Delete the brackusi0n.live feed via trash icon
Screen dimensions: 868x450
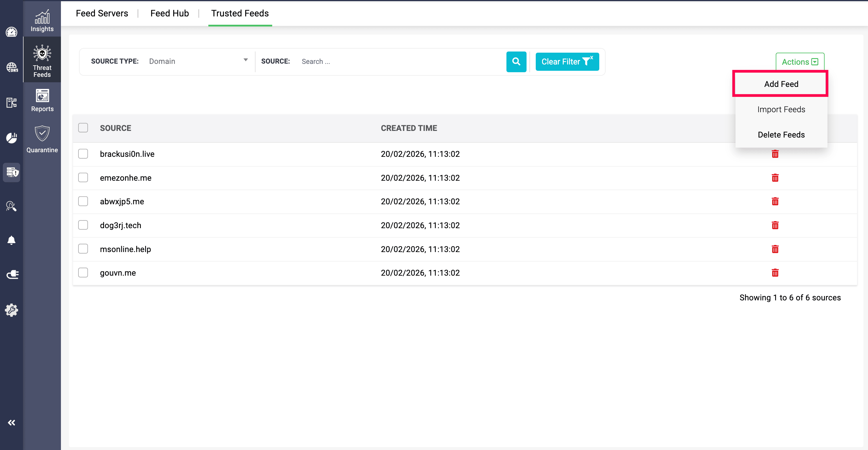click(775, 154)
